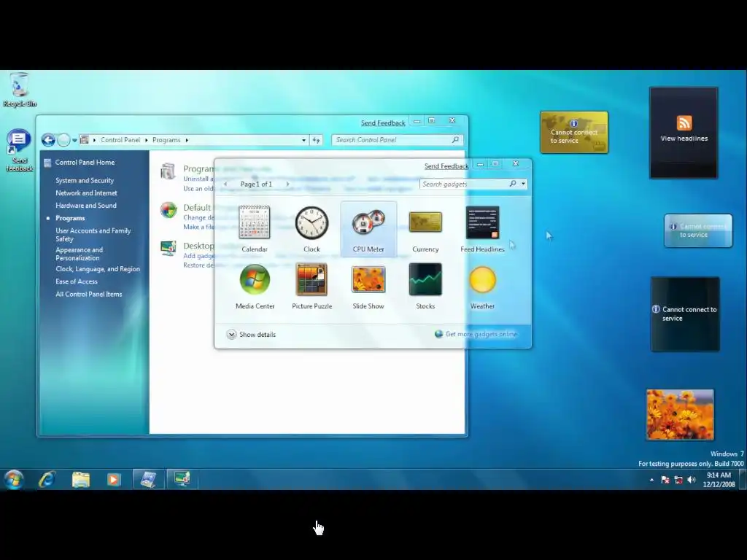Click Control Panel segment in breadcrumb
The height and width of the screenshot is (560, 747).
pyautogui.click(x=120, y=140)
